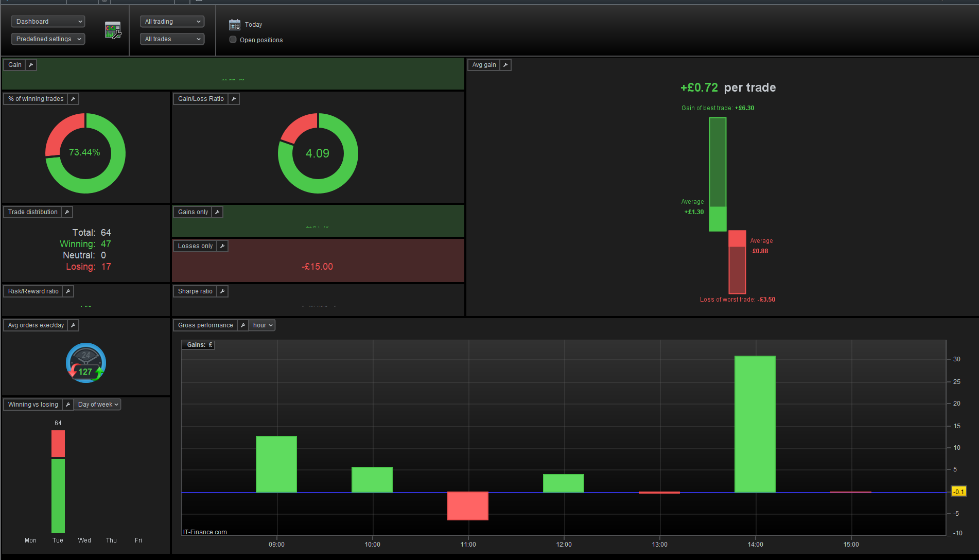Select the Losing: 17 line

tap(89, 267)
